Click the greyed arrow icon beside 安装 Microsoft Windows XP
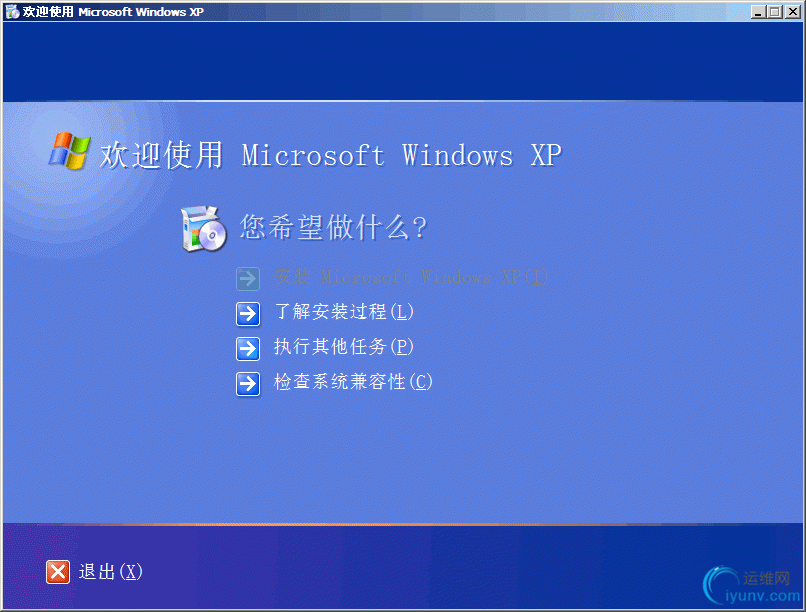 pyautogui.click(x=248, y=279)
